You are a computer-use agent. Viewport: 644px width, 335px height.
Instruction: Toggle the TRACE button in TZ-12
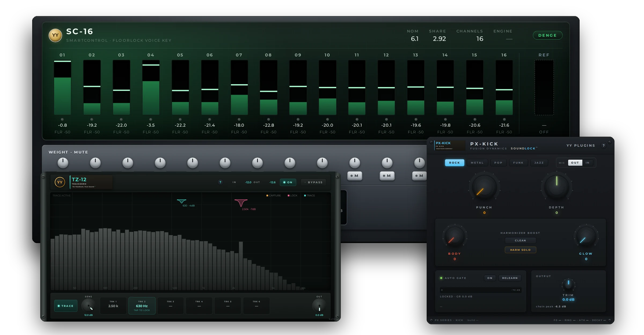pos(66,306)
